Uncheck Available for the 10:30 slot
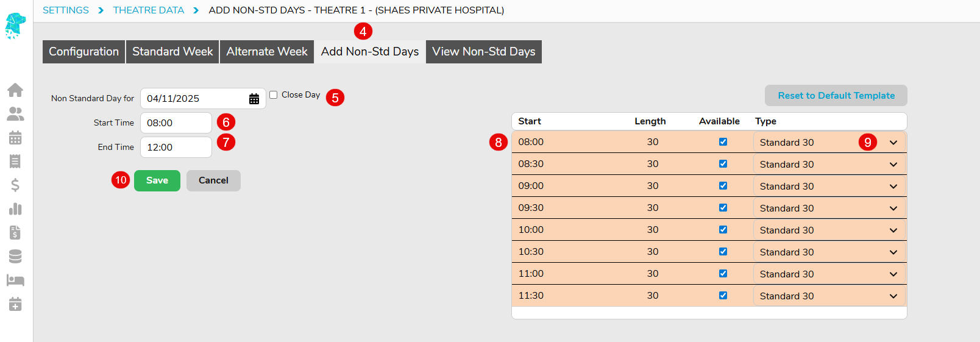Screen dimensions: 980x342 point(723,252)
